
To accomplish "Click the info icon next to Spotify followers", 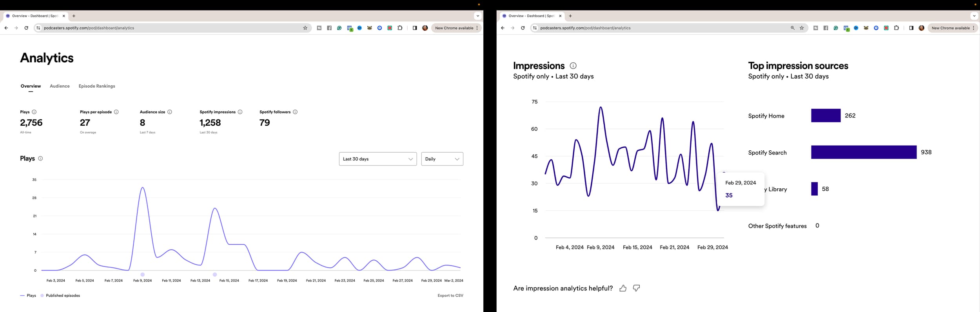I will (x=295, y=112).
